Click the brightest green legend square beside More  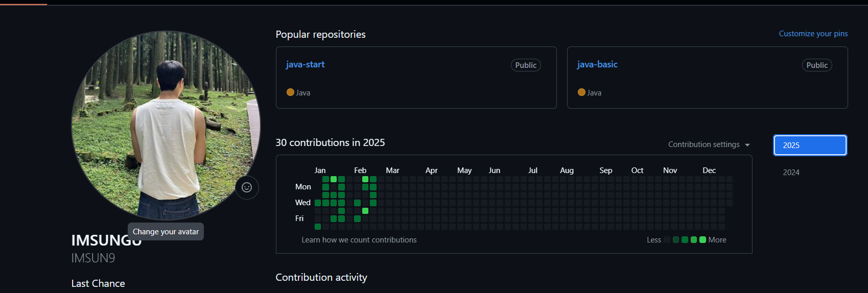(702, 240)
